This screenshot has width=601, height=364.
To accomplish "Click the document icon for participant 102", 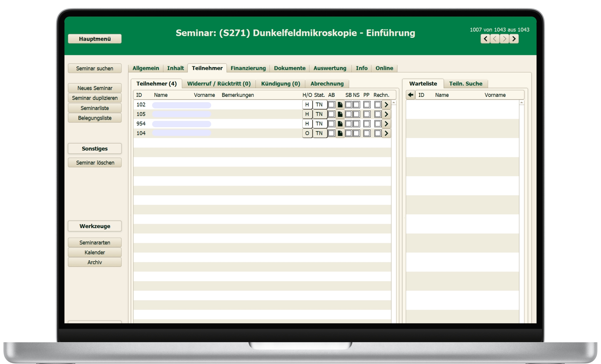I will pos(340,105).
